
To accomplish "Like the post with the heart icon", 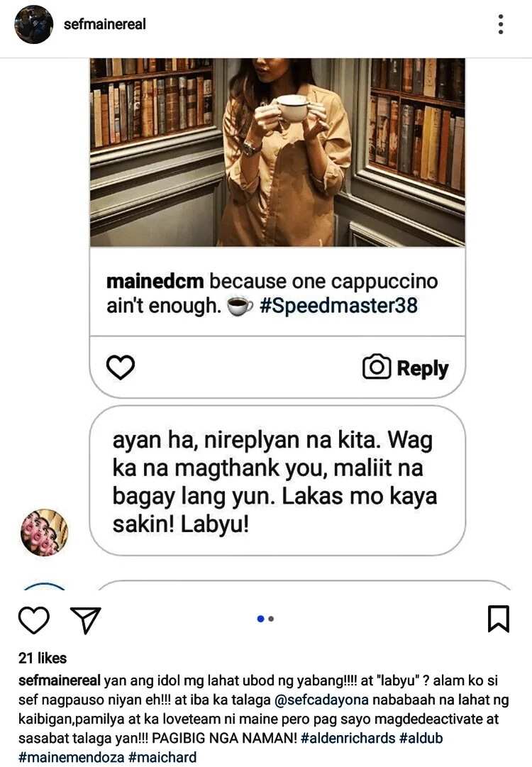I will point(34,619).
